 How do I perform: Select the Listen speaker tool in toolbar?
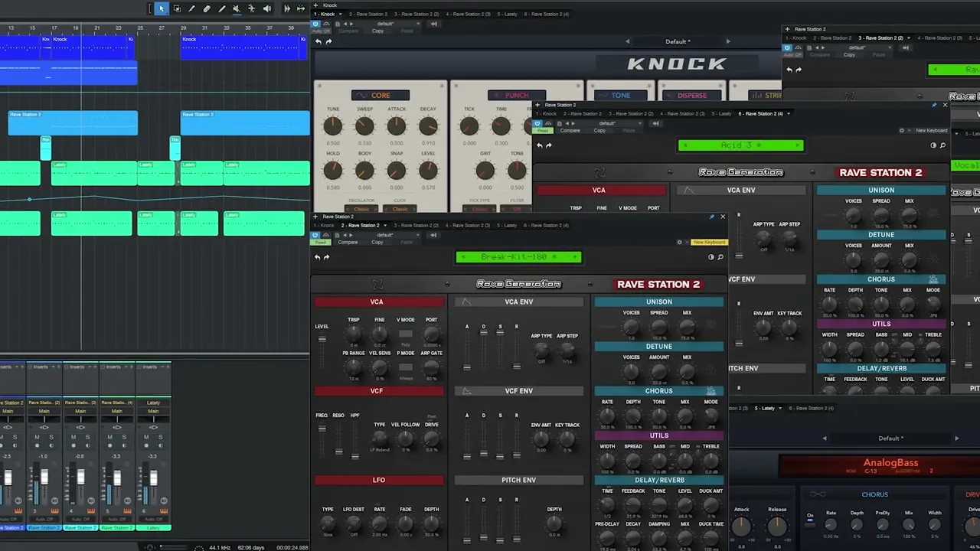click(266, 8)
